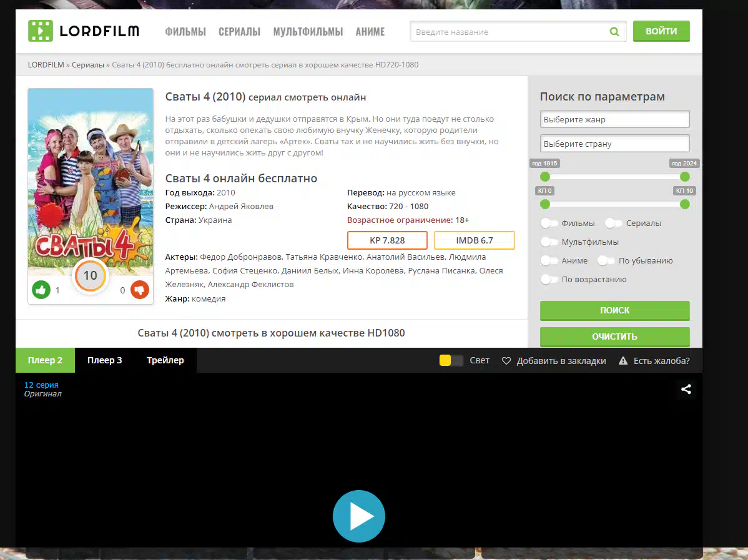Viewport: 748px width, 560px height.
Task: Click the heart bookmark icon
Action: pos(506,361)
